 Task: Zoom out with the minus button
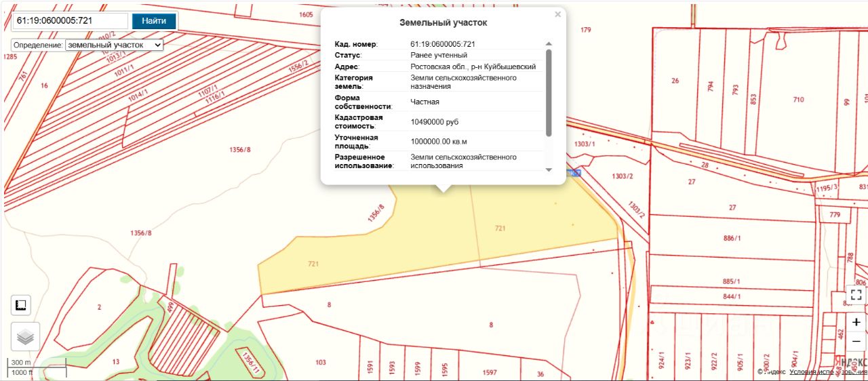click(x=856, y=341)
